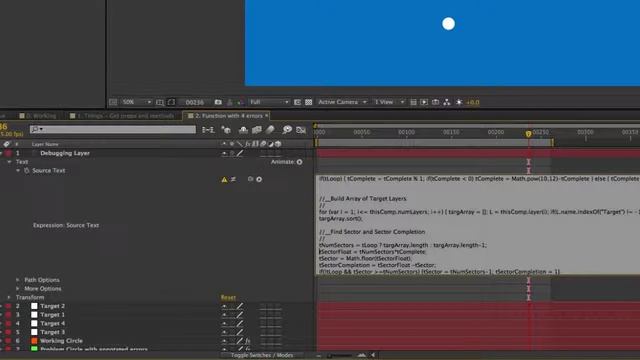Open the Comp Flowchart icon in viewer
Screen dimensions: 640x360
[x=447, y=102]
